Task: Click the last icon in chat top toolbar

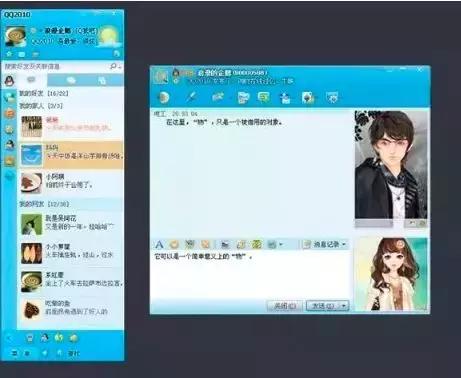Action: [332, 98]
